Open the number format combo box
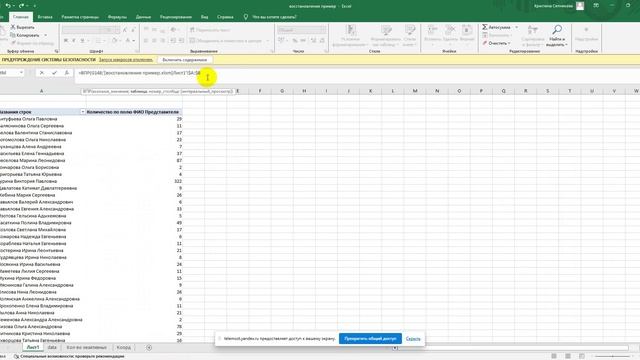 tap(302, 30)
